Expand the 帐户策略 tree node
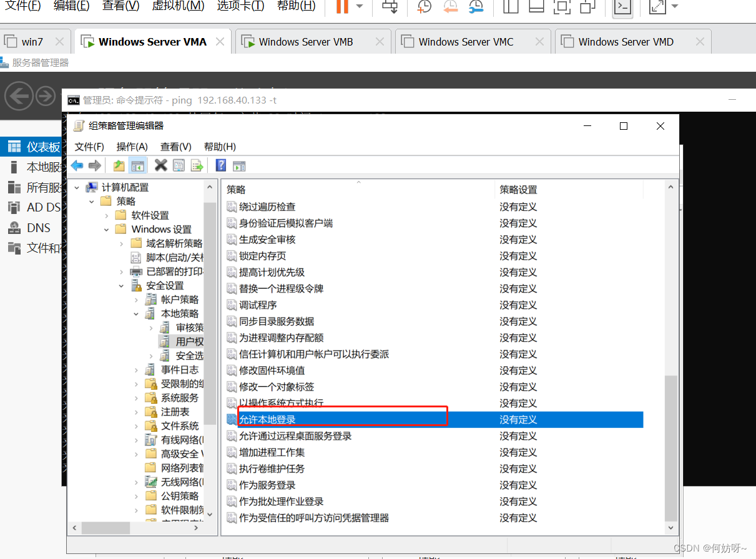 point(137,299)
